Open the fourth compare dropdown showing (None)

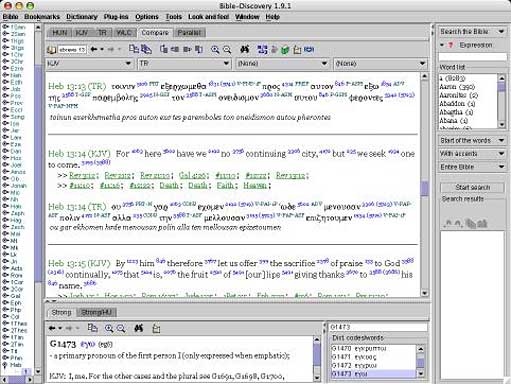[x=380, y=63]
